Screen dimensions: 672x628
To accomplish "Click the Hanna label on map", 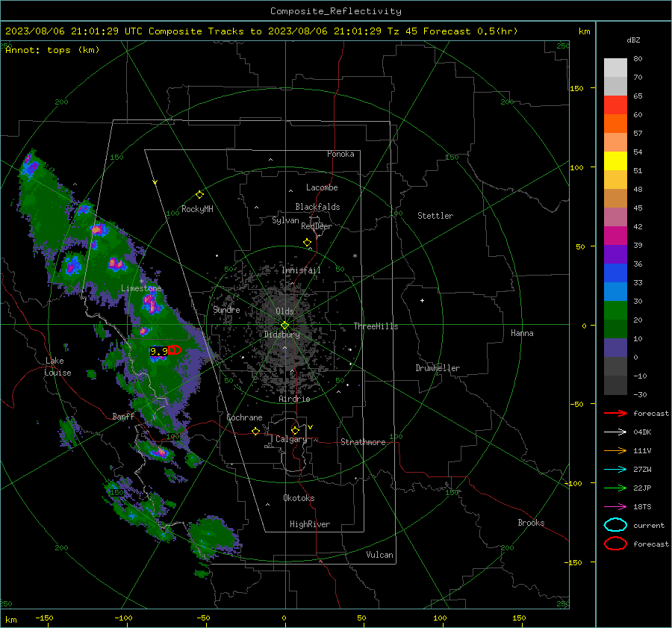I will (x=522, y=333).
